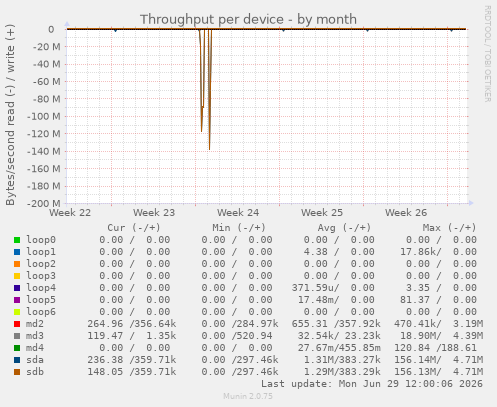497x407 pixels.
Task: Select the md3 legend label
Action: (x=35, y=336)
